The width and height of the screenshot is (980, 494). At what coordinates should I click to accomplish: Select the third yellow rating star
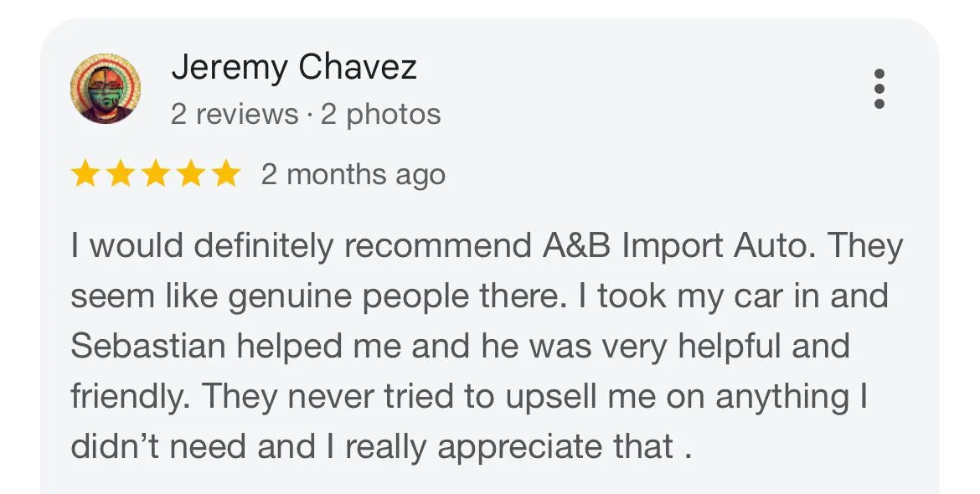[x=155, y=173]
